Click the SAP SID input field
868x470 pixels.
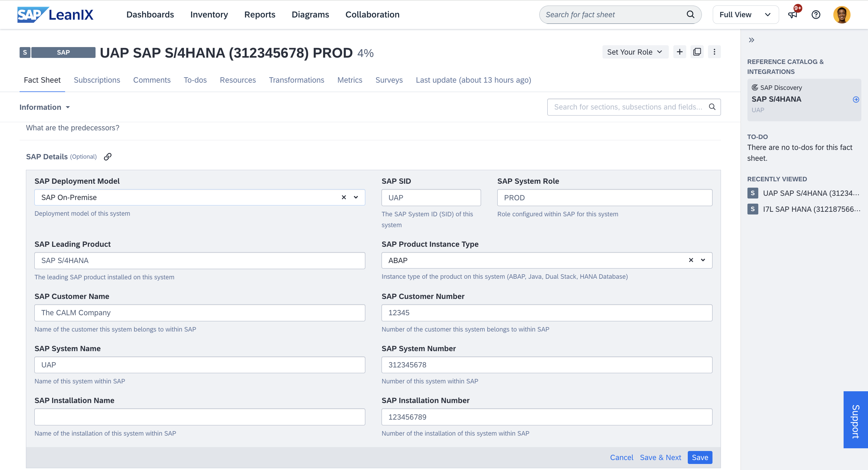431,198
